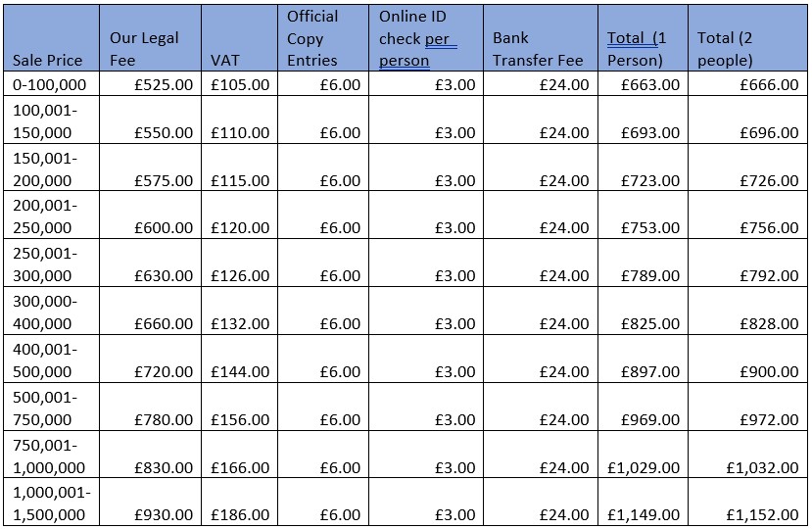Select the 1,000,001-1,500,000 price range cell

click(51, 502)
